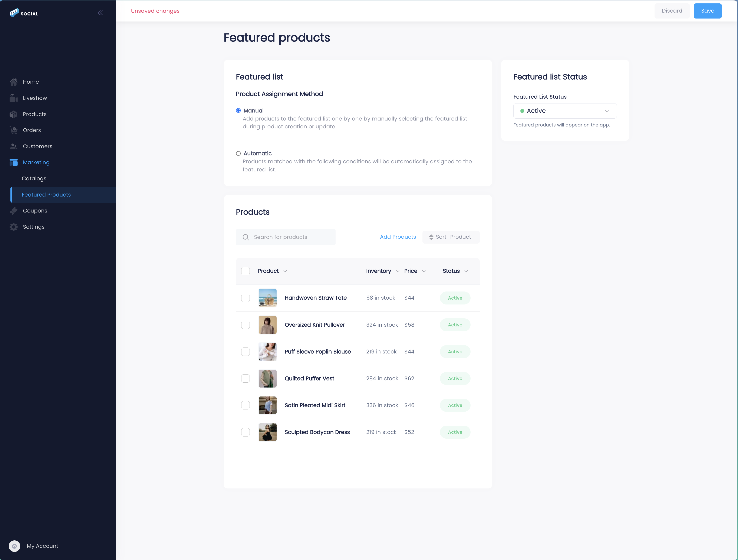Screen dimensions: 738x560
Task: Click the Coupons tag icon
Action: click(x=14, y=211)
